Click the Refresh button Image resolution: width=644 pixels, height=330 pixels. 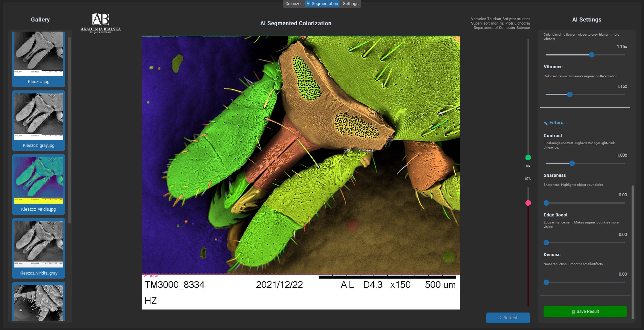tap(508, 318)
